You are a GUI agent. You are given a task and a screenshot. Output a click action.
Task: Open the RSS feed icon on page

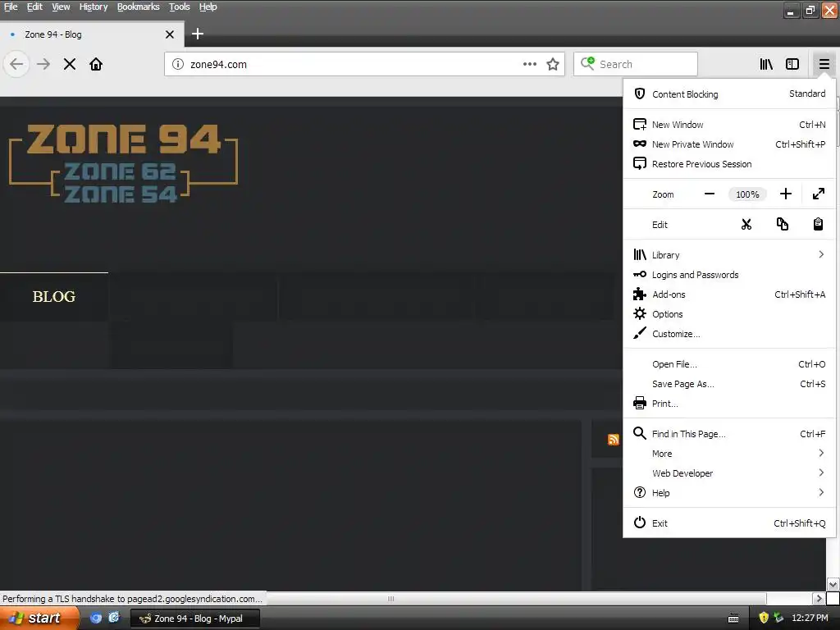tap(614, 440)
